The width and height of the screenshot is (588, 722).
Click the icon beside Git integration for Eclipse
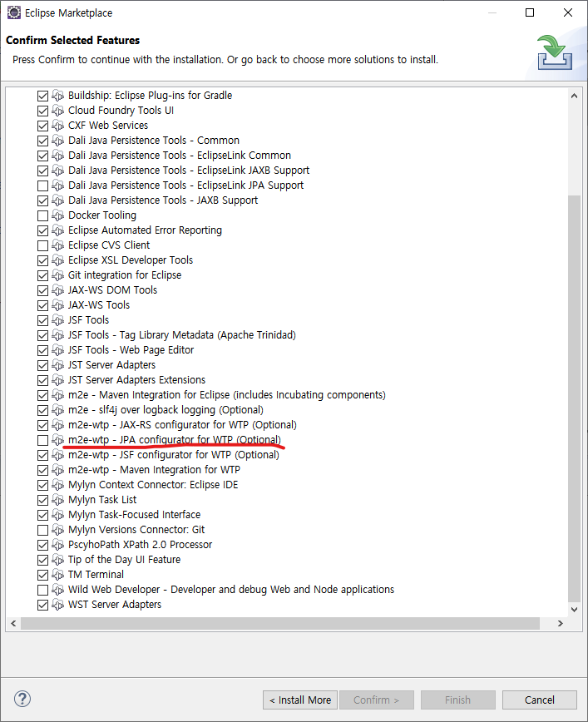(x=57, y=274)
